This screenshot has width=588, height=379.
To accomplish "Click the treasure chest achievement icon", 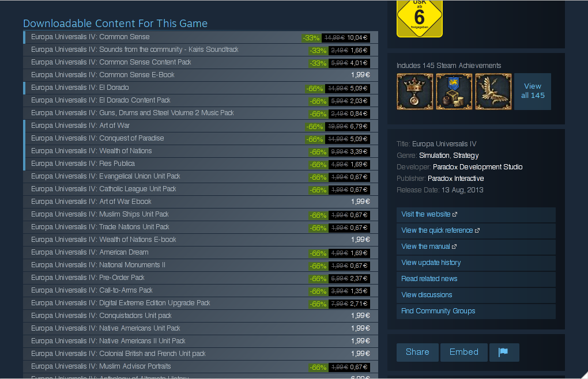I will coord(454,92).
